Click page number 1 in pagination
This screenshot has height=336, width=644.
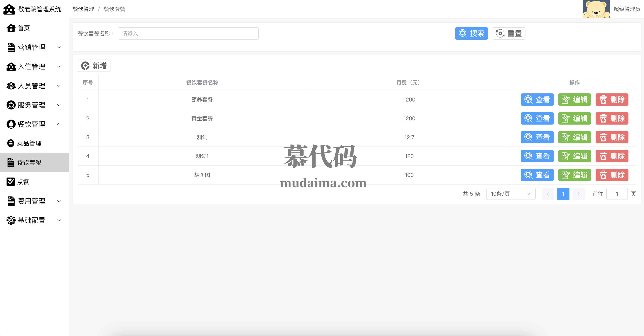tap(563, 194)
